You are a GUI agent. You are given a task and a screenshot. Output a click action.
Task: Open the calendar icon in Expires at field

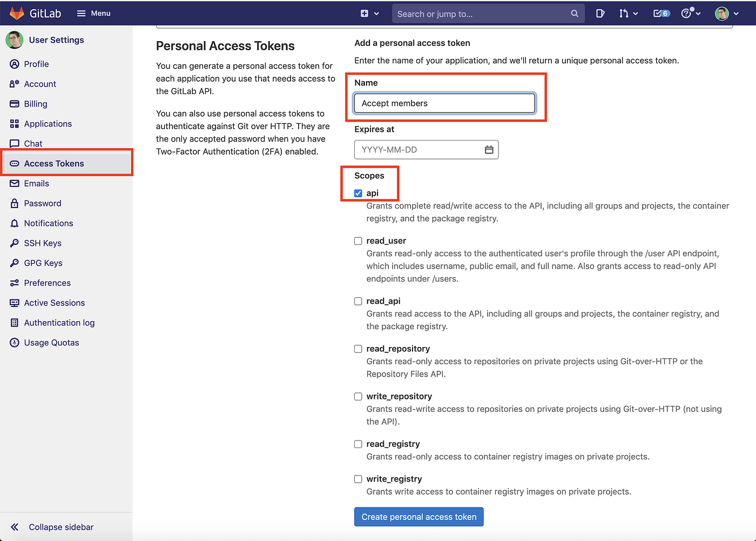489,150
